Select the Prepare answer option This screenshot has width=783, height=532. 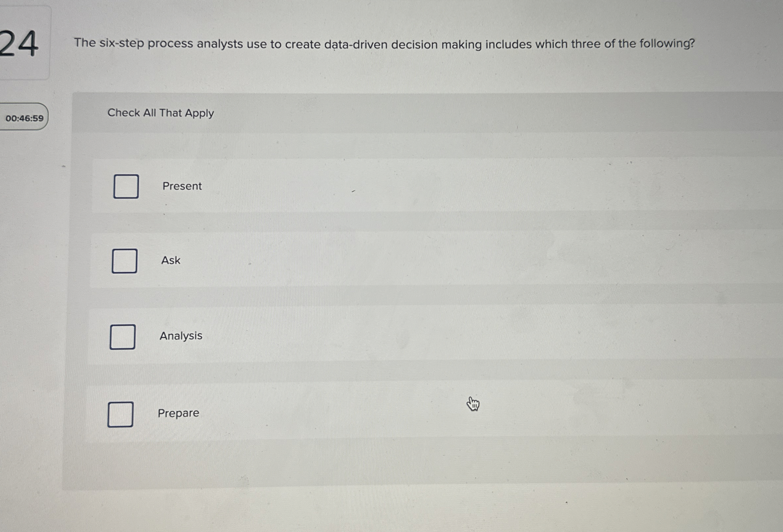pyautogui.click(x=179, y=413)
